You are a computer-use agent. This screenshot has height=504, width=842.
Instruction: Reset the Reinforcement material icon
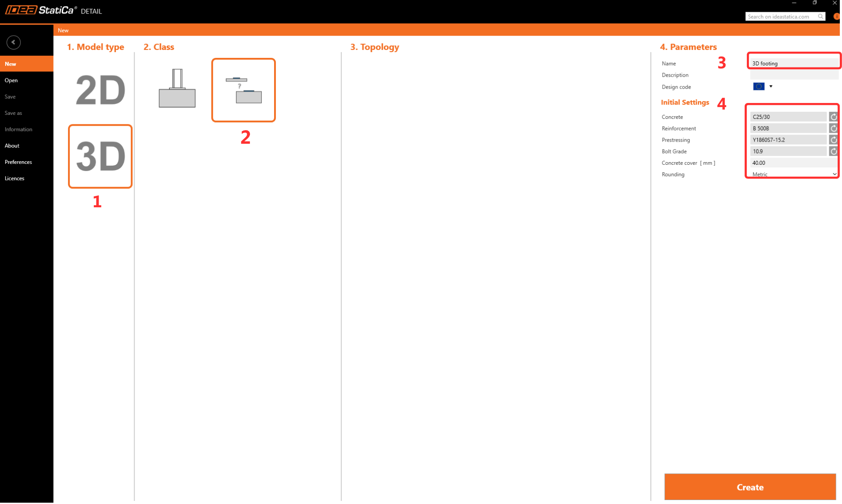[833, 128]
